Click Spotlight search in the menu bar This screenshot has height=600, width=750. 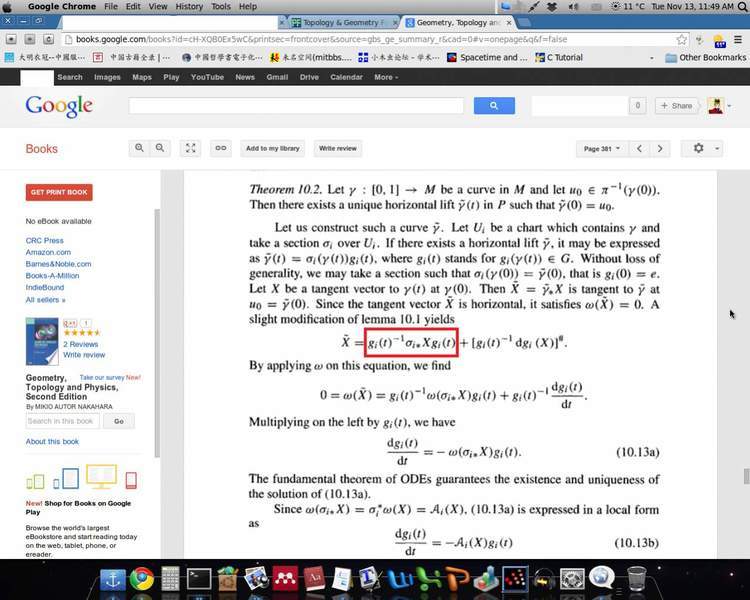pos(743,6)
